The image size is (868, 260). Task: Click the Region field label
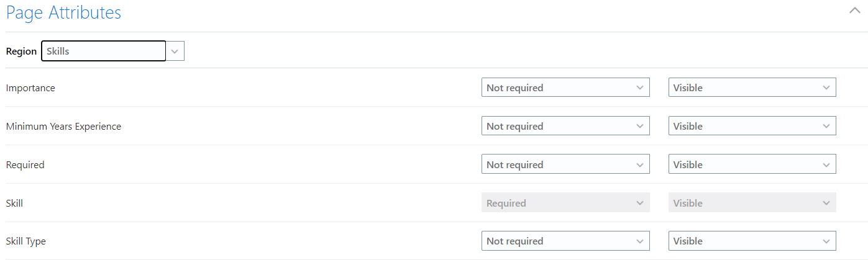coord(21,52)
